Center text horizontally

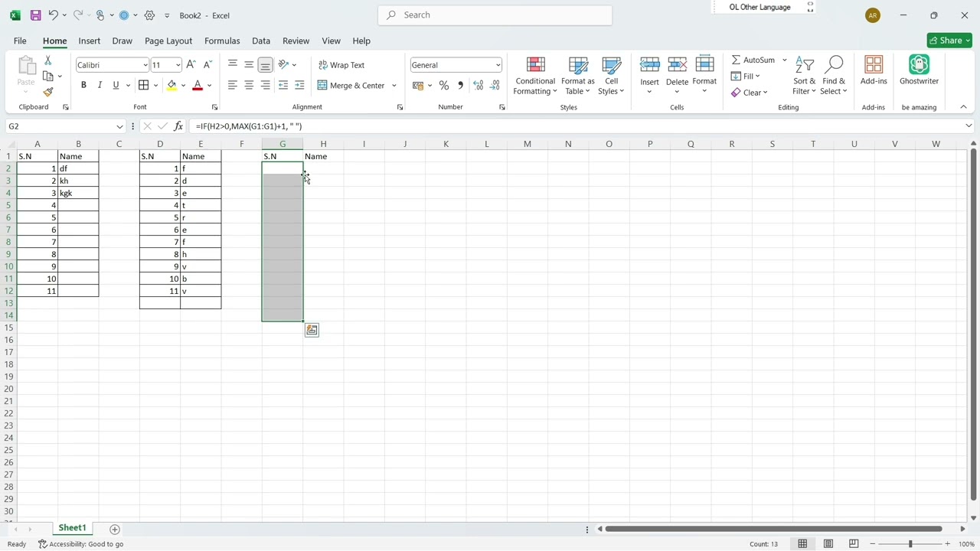pyautogui.click(x=249, y=85)
